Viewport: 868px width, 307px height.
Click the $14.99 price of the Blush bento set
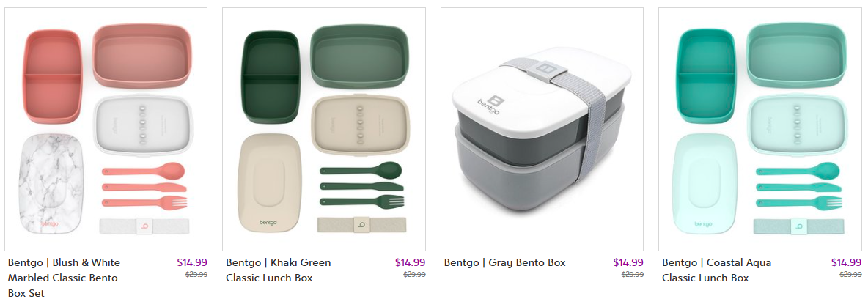click(192, 263)
